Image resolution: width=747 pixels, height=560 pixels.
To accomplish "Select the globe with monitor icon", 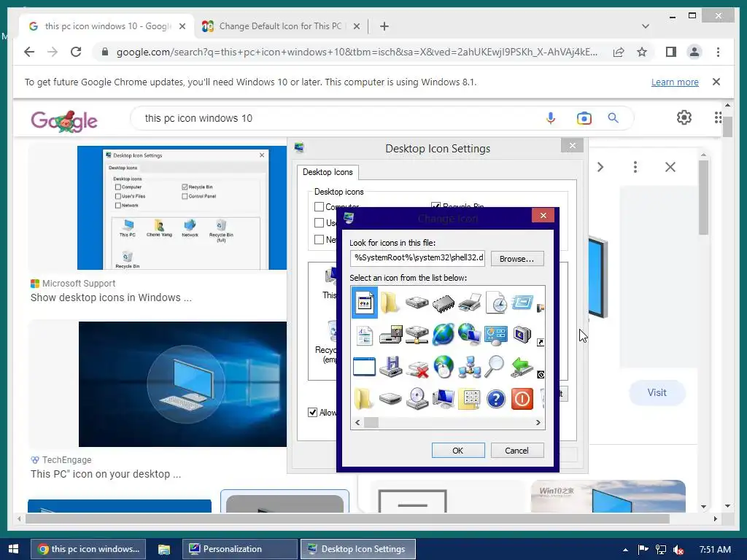I will point(469,334).
